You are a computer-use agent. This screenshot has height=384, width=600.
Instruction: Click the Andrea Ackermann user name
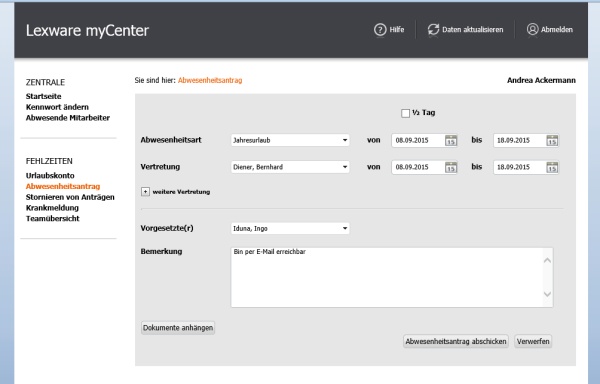coord(541,80)
